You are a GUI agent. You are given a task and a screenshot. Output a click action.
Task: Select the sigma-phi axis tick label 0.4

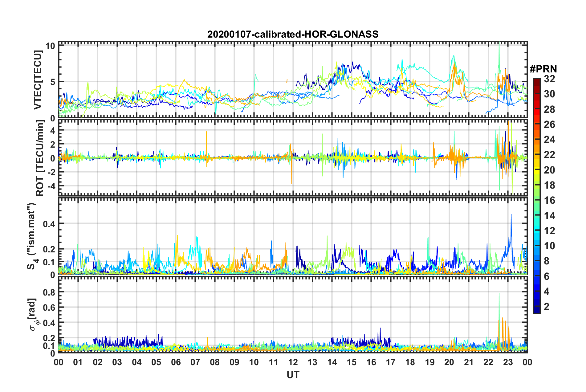[x=49, y=323]
